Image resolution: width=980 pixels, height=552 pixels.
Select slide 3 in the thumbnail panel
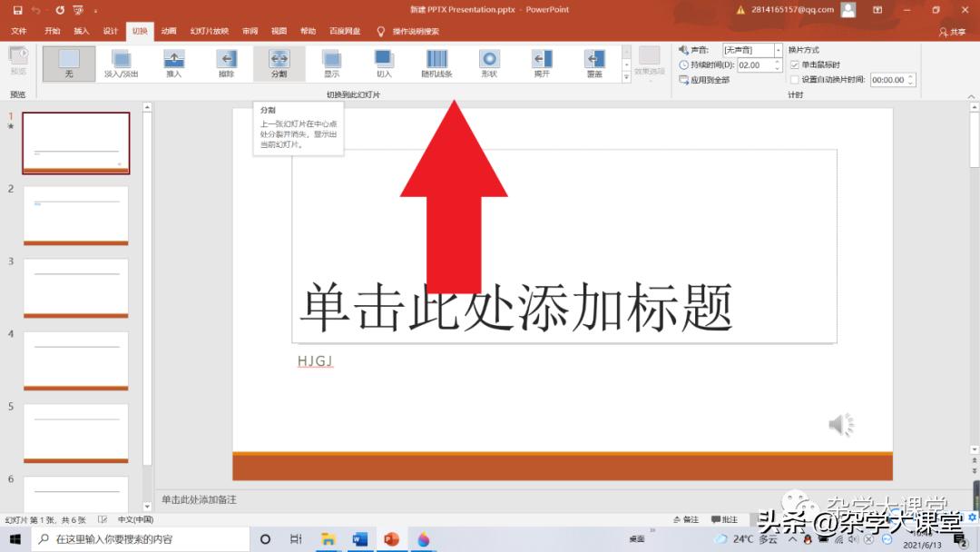(x=75, y=287)
